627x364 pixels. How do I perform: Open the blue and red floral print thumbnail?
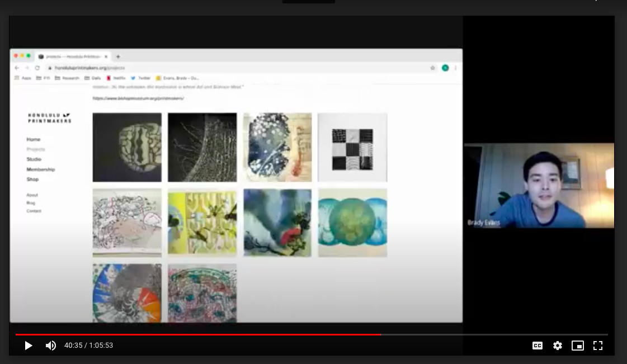[277, 148]
